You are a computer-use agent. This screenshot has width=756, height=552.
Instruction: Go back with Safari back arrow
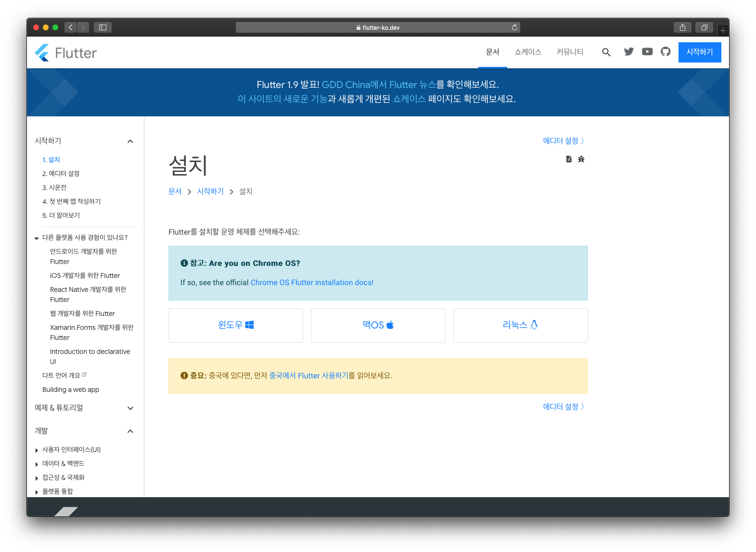pyautogui.click(x=71, y=27)
